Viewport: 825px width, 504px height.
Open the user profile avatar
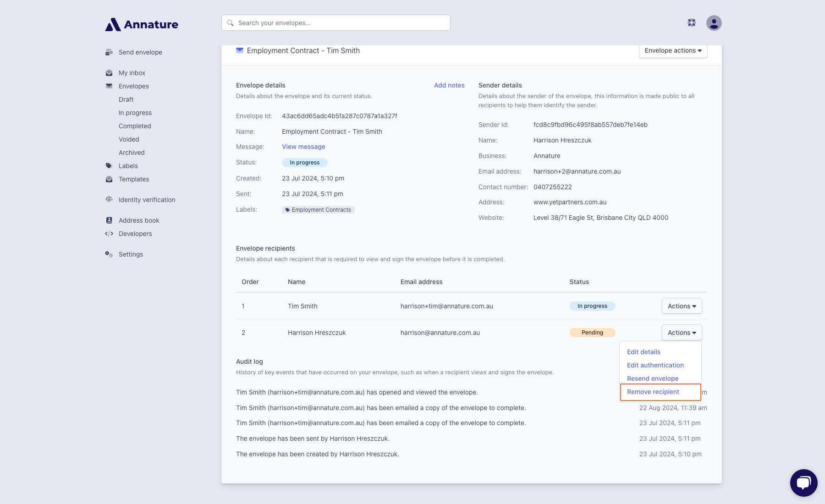pos(714,23)
